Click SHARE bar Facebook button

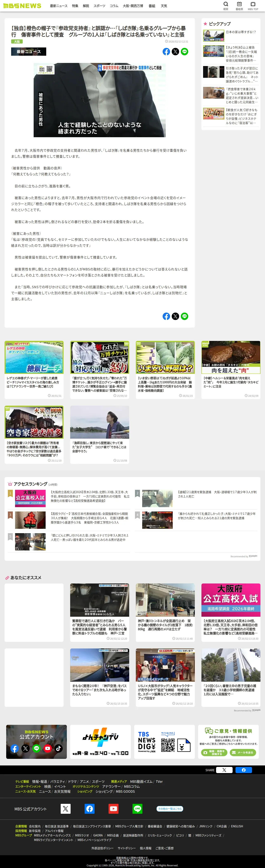[x=244, y=770]
